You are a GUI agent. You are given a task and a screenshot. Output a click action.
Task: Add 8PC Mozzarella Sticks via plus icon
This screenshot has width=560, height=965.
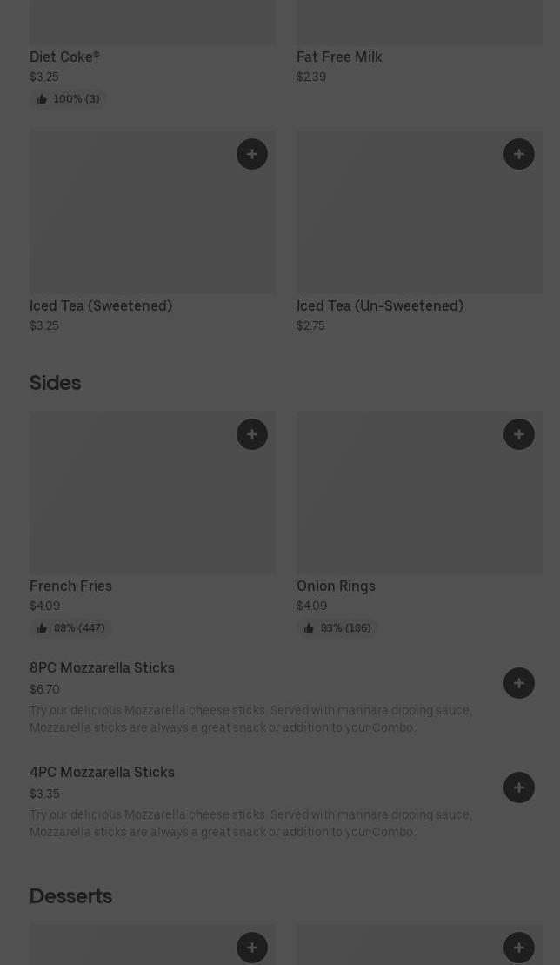point(519,683)
